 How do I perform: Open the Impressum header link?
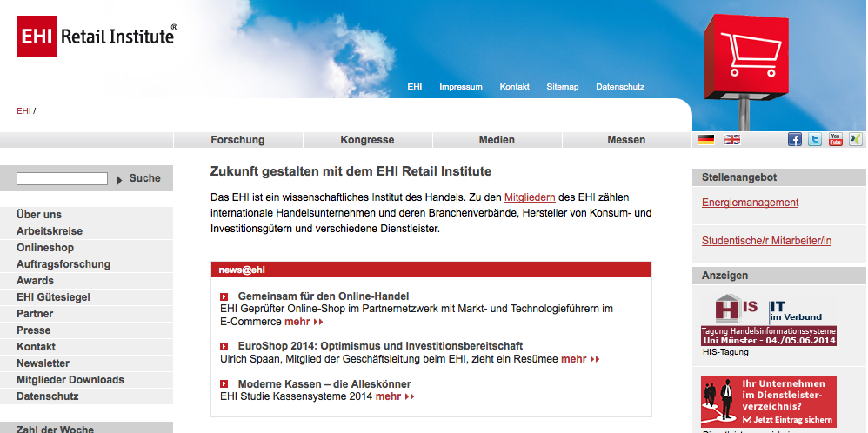[x=461, y=87]
